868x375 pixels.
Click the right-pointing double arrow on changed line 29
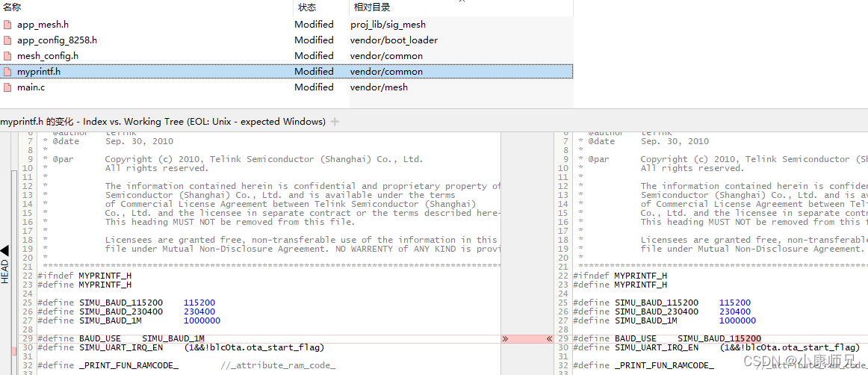pyautogui.click(x=506, y=338)
